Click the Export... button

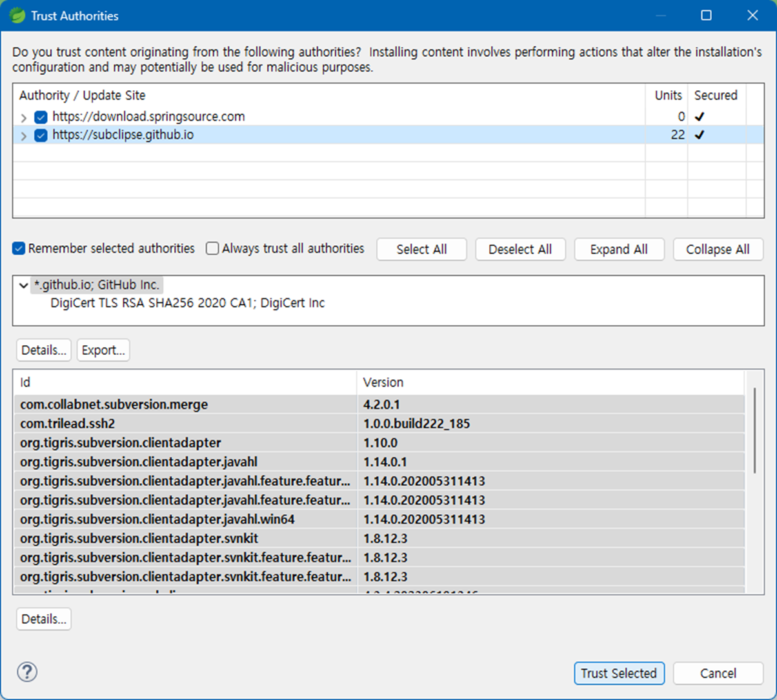[103, 350]
